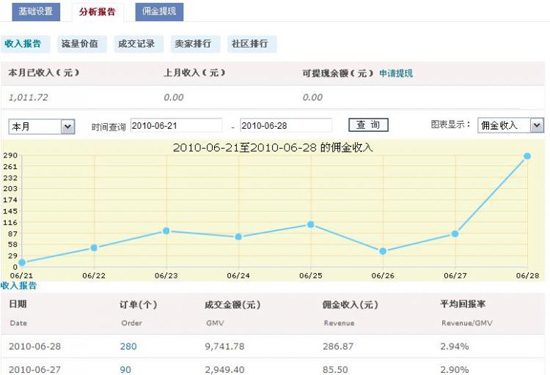
Task: Expand the 佣金收入 chart display dropdown
Action: (x=511, y=125)
